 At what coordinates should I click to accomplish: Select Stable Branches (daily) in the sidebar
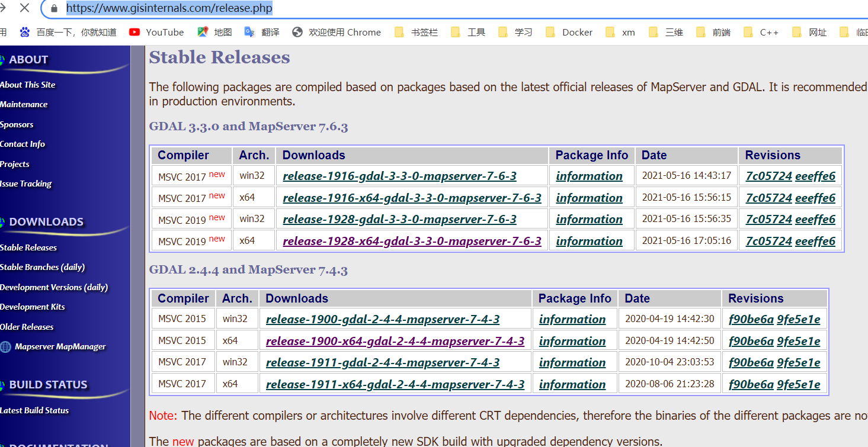(x=42, y=267)
